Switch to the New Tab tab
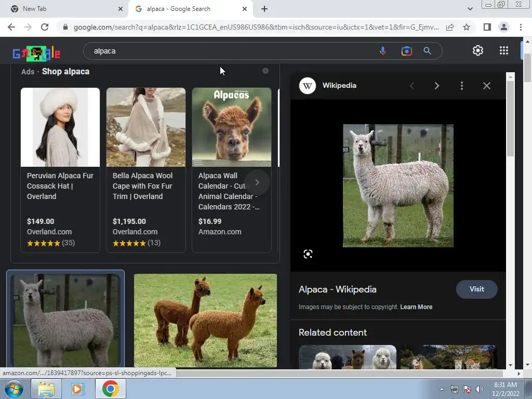 click(64, 9)
